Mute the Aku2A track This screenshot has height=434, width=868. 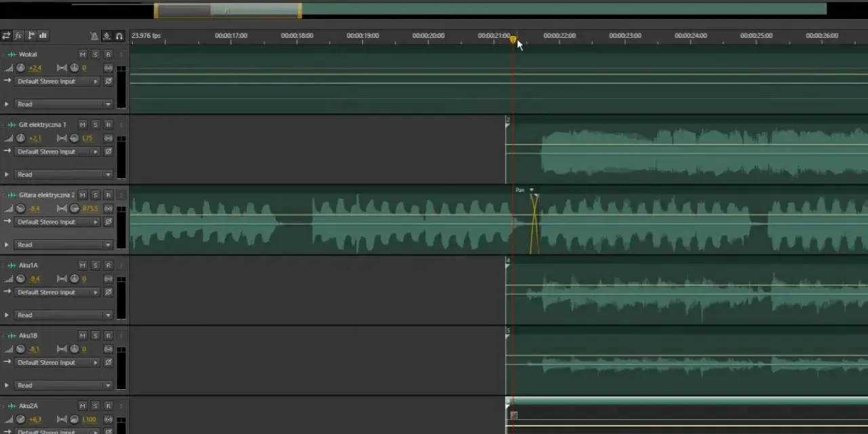pyautogui.click(x=83, y=406)
